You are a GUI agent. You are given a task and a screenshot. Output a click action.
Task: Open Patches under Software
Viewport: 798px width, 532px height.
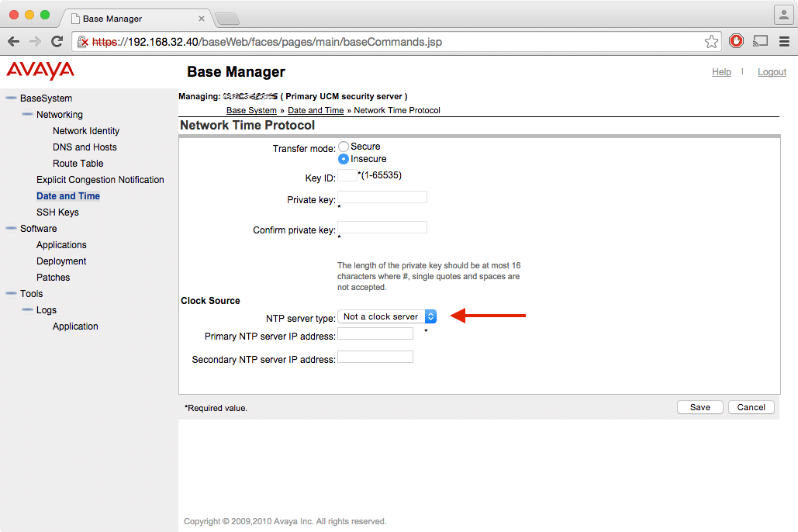53,278
